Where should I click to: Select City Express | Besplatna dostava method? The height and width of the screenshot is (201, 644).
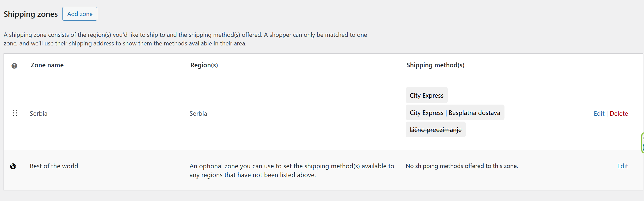[455, 113]
